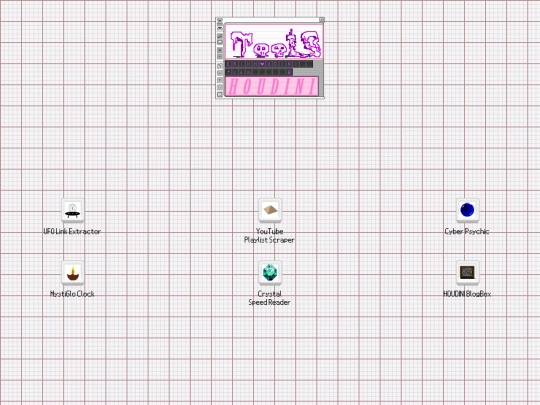540x405 pixels.
Task: Click the "YouTube Playlist Scraper" label
Action: coord(269,236)
